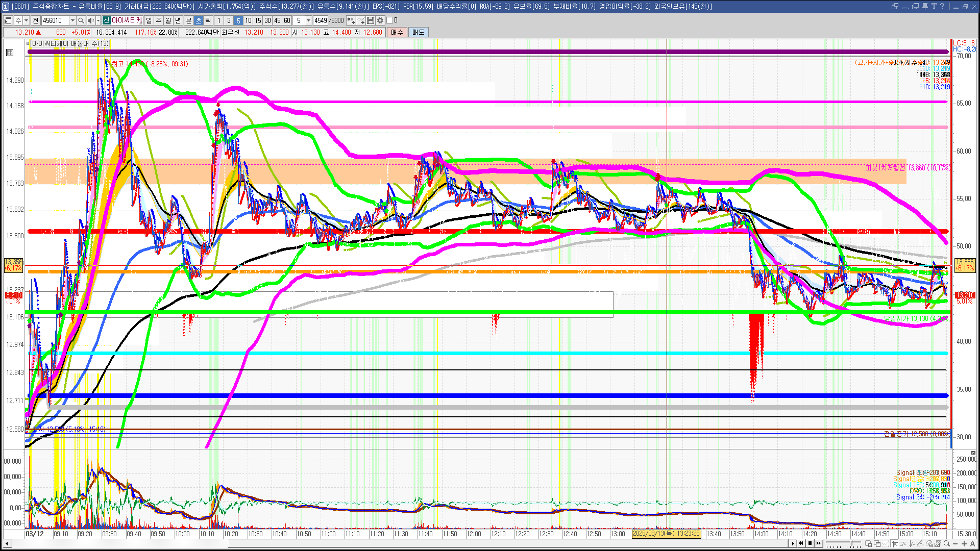Click the plus zoom-in icon
The width and height of the screenshot is (980, 551).
point(964,544)
